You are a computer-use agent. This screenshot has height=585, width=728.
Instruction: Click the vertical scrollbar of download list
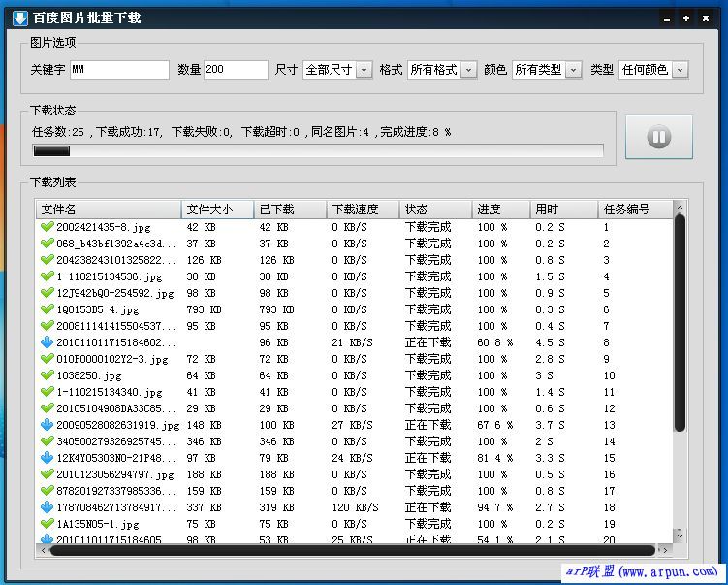coord(680,320)
